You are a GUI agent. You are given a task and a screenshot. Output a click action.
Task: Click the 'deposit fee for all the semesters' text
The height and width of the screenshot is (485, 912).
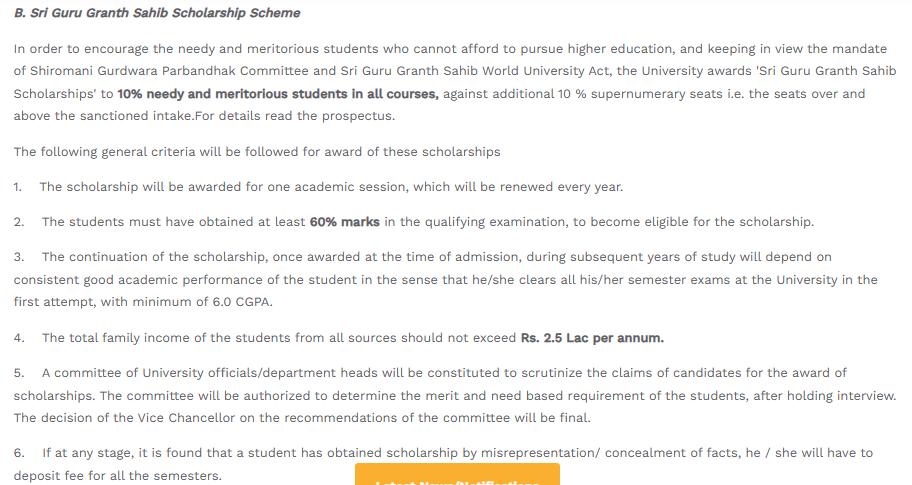click(x=117, y=475)
